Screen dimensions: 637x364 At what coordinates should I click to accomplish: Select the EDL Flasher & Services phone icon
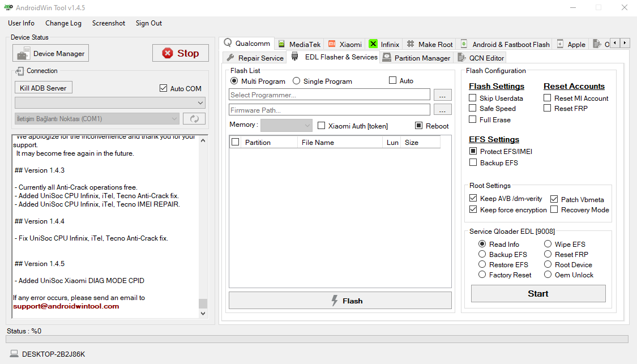coord(294,57)
